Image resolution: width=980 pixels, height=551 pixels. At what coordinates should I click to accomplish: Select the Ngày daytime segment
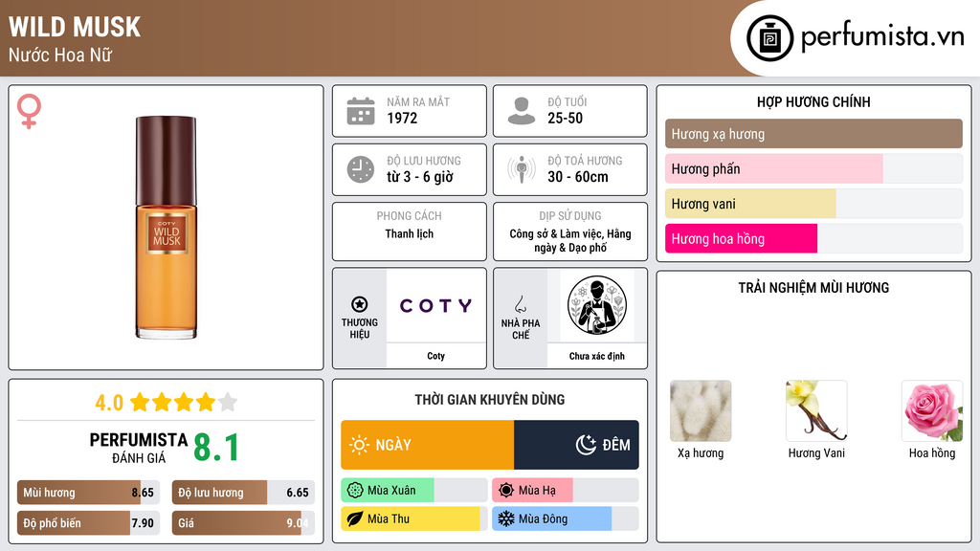tap(428, 445)
